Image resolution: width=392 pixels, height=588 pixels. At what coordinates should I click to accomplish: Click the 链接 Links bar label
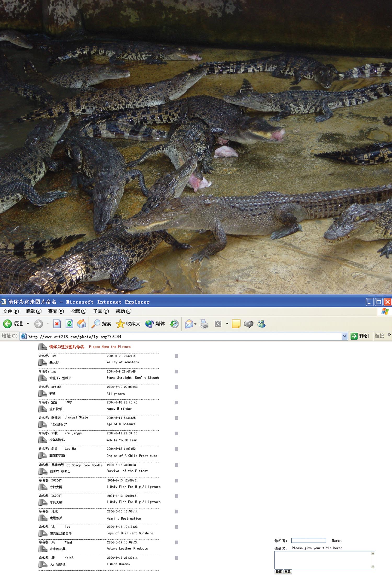(379, 336)
